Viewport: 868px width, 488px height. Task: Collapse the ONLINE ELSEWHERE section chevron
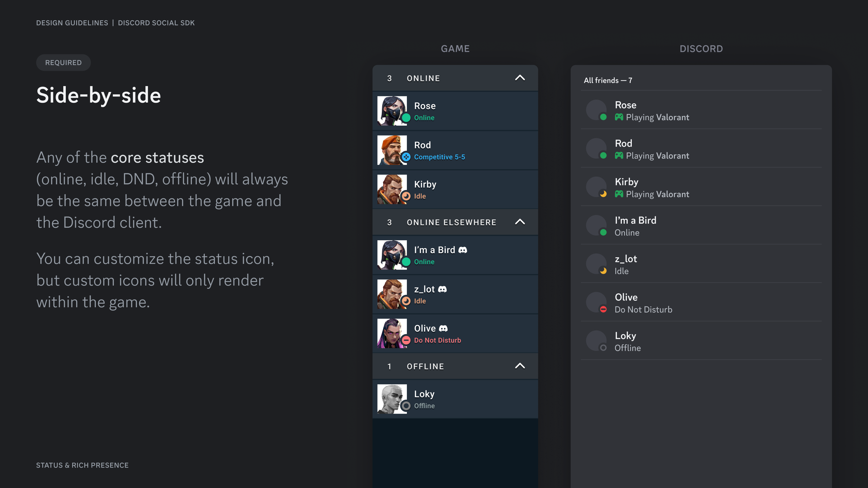click(520, 222)
